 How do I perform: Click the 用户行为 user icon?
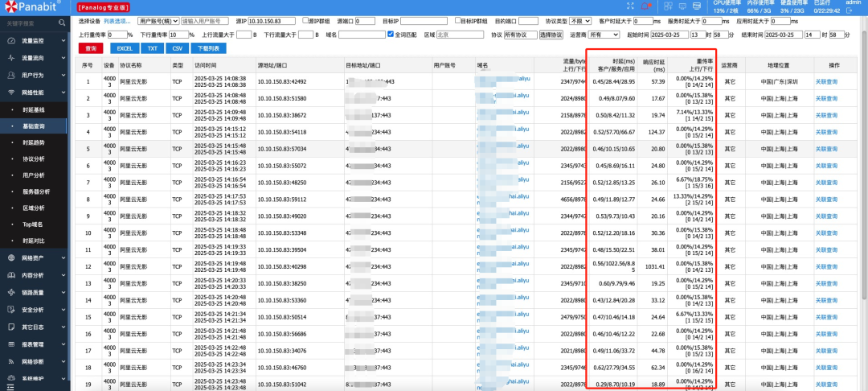coord(11,75)
